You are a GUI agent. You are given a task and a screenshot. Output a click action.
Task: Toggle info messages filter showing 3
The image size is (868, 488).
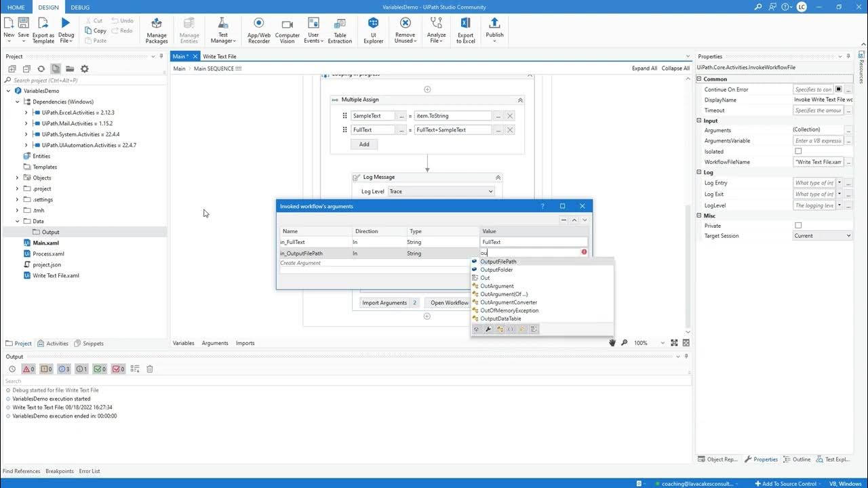pyautogui.click(x=64, y=369)
